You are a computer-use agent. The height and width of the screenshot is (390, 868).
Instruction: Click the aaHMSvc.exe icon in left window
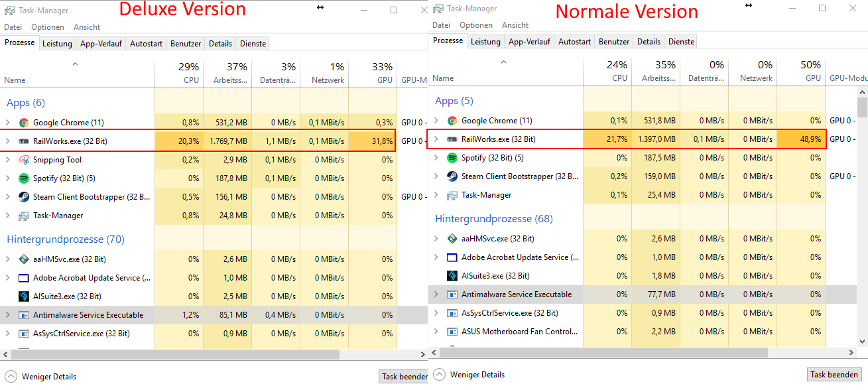point(24,259)
